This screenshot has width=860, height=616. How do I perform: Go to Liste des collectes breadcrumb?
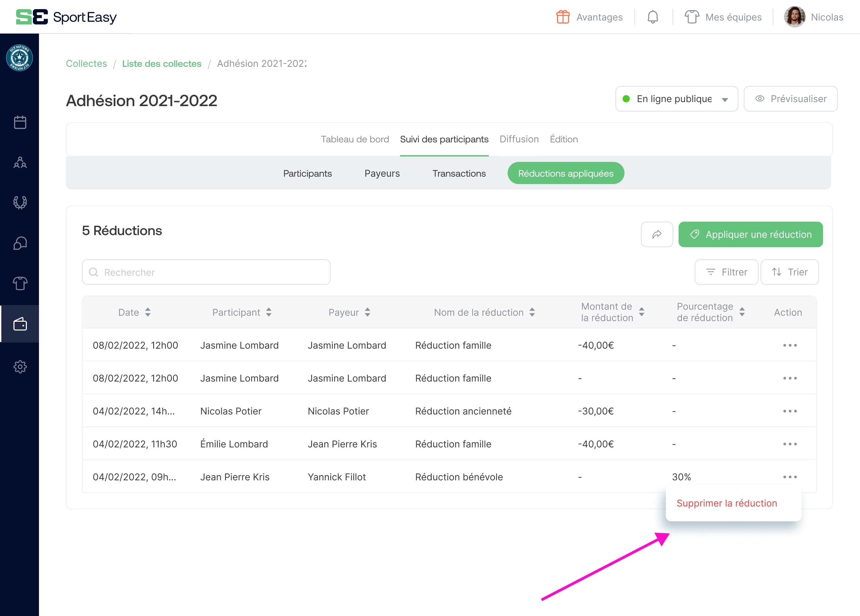coord(162,64)
